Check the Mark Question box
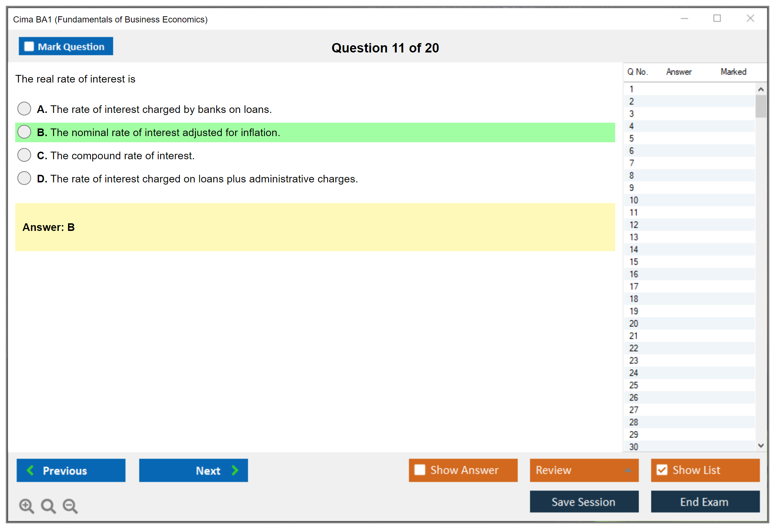778x532 pixels. pos(29,46)
